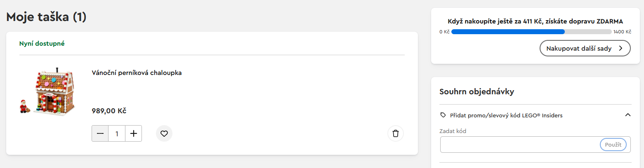Focus the Zadat kód input field
Viewport: 644px width, 168px height.
(520, 145)
